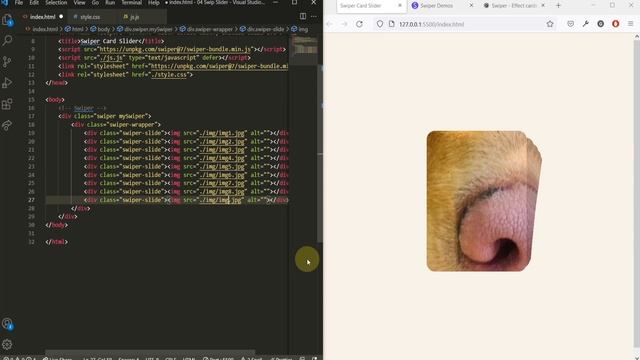This screenshot has height=360, width=640.
Task: Click the closing html tag on line 32
Action: click(x=57, y=242)
